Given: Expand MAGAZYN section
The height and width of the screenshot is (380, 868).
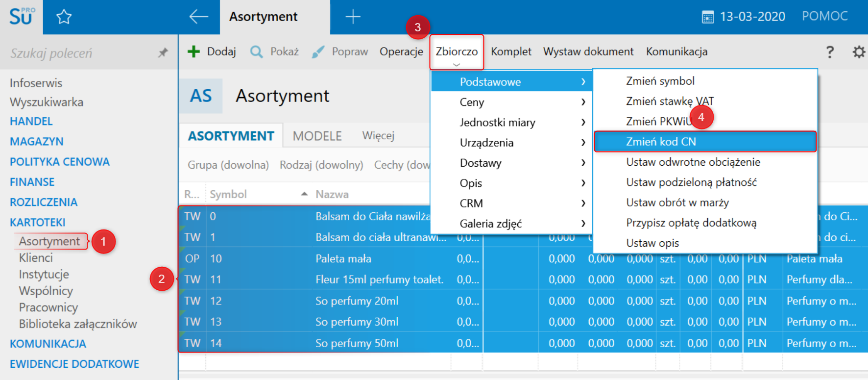Looking at the screenshot, I should [x=37, y=141].
